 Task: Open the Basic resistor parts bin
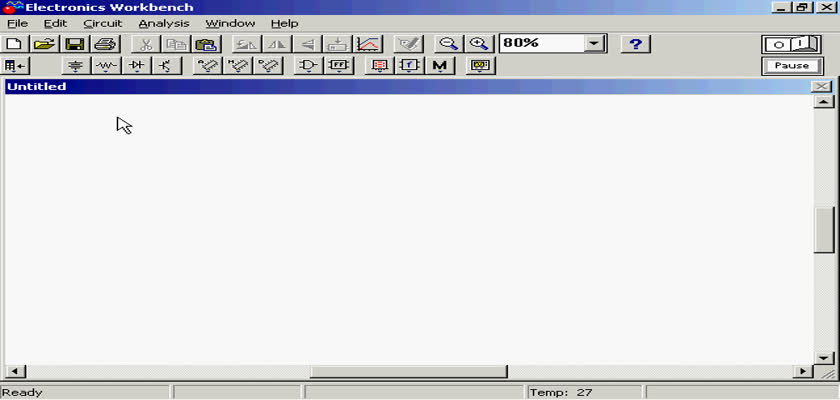click(107, 66)
